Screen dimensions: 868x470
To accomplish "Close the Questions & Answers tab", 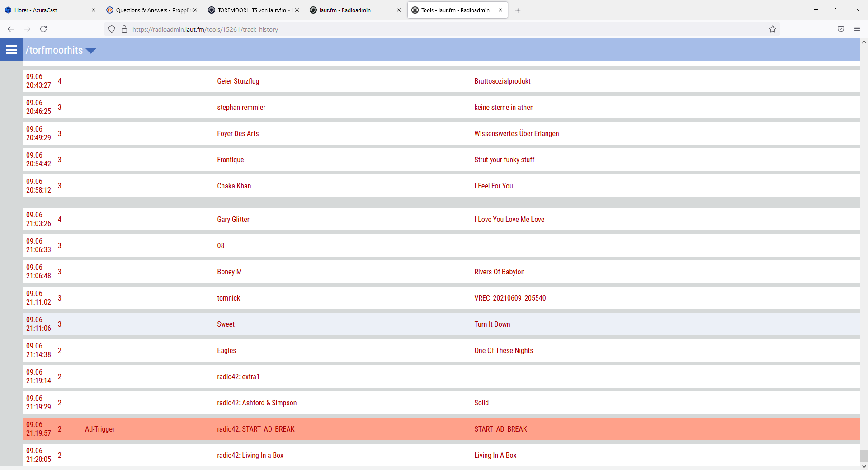I will point(195,10).
